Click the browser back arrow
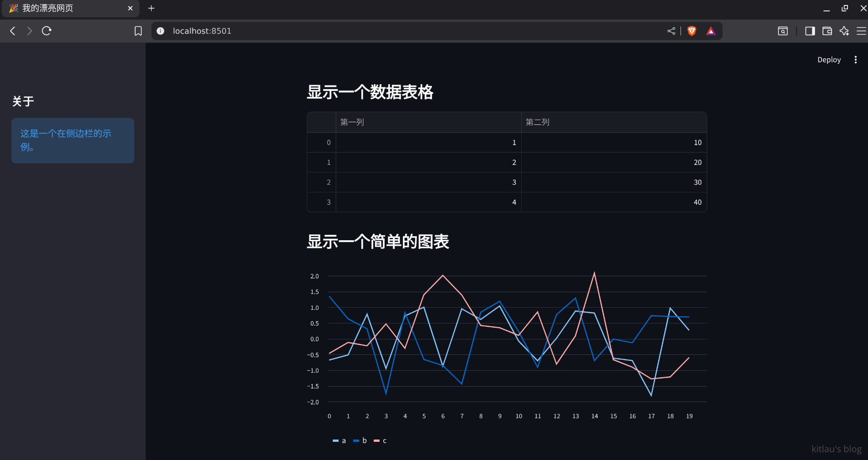This screenshot has width=868, height=460. [13, 31]
